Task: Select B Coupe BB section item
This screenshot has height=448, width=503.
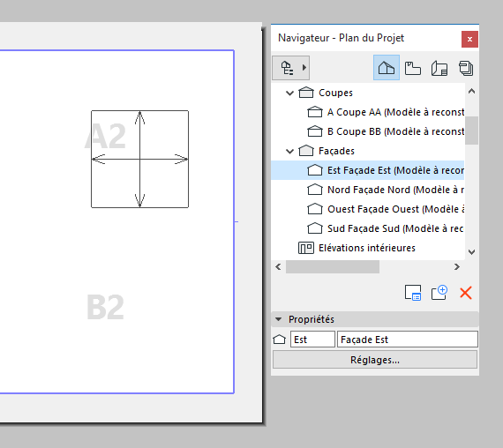Action: (x=395, y=131)
